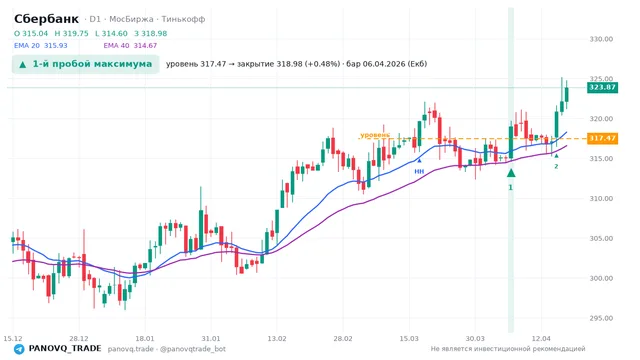Image resolution: width=640 pixels, height=360 pixels.
Task: Click the blue HH marker arrow
Action: (x=419, y=161)
